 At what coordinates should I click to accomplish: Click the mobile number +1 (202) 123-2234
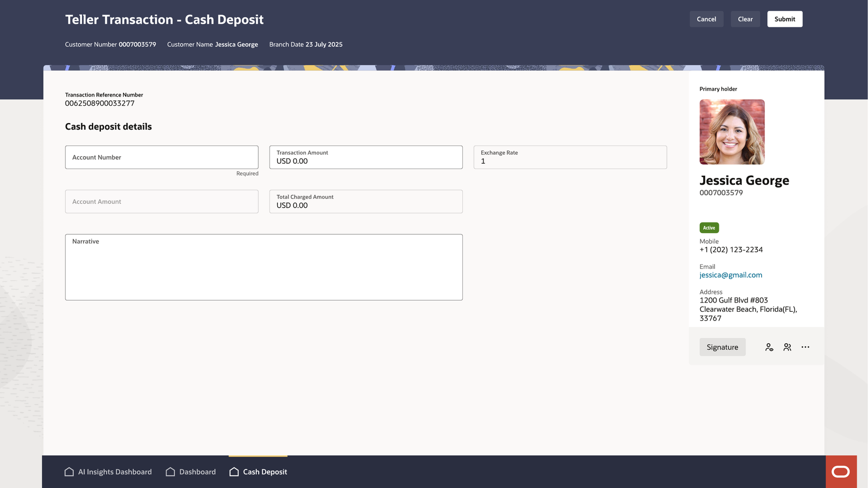click(731, 250)
